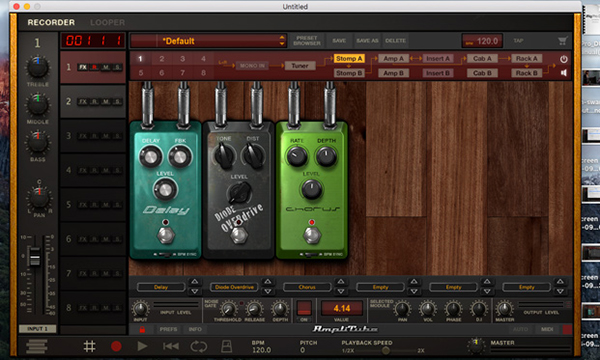Click the RATE knob on the Chorus pedal
The height and width of the screenshot is (360, 600).
tap(297, 156)
